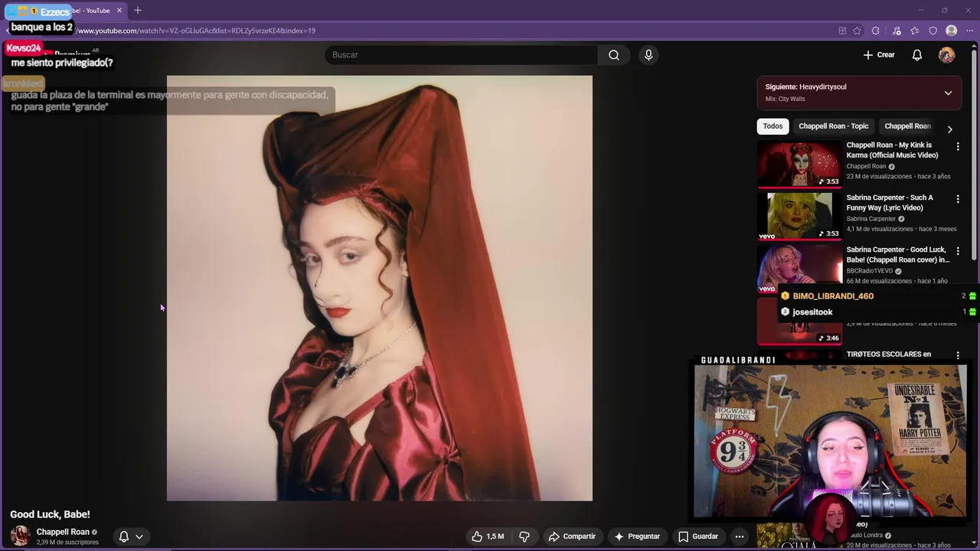This screenshot has height=551, width=980.
Task: Select the Todos filter chip
Action: [x=773, y=126]
